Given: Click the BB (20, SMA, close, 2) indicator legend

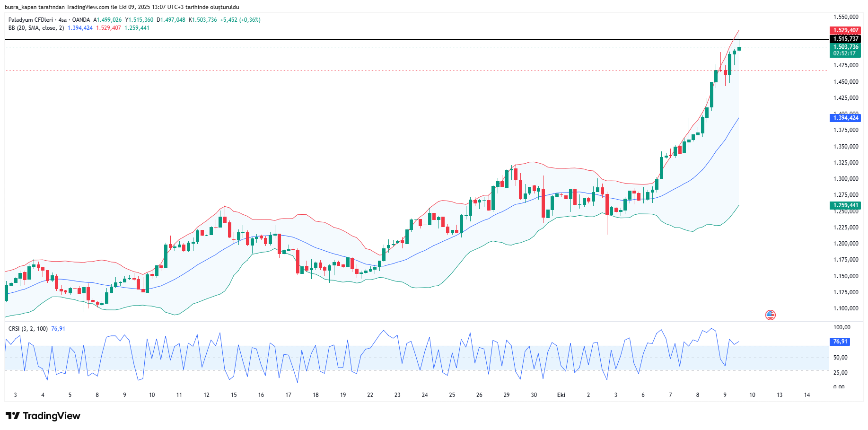Looking at the screenshot, I should point(36,28).
